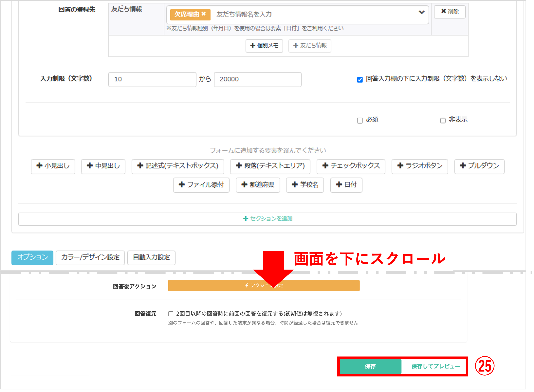Add 友だち情報 with the plus button
The height and width of the screenshot is (392, 534).
tap(310, 46)
